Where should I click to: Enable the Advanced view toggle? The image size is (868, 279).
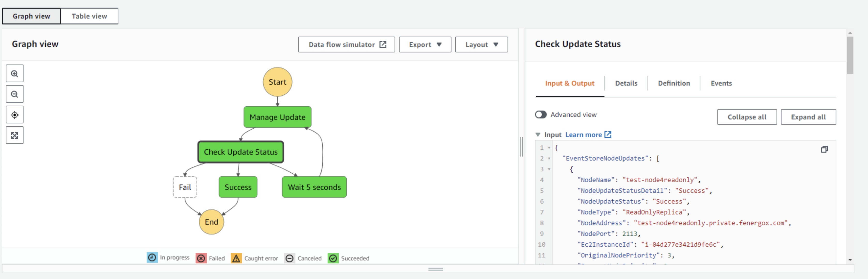click(x=540, y=115)
